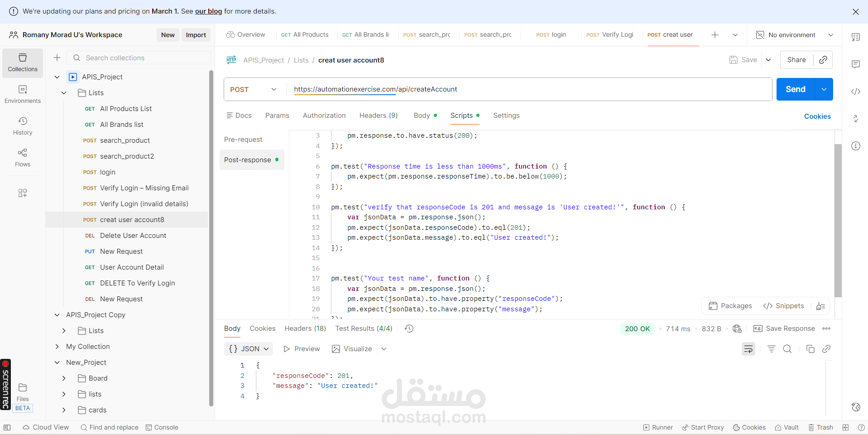Collapse the Lists folder under APIS_Project
868x435 pixels.
click(x=64, y=93)
